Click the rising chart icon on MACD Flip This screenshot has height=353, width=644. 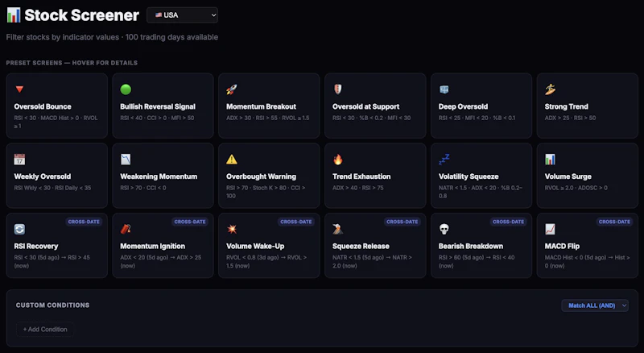click(x=550, y=229)
